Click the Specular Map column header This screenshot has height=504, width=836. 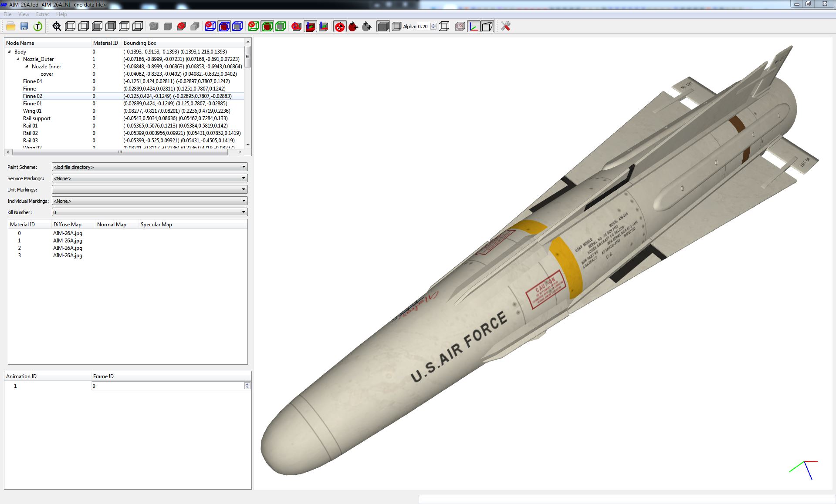pyautogui.click(x=193, y=225)
